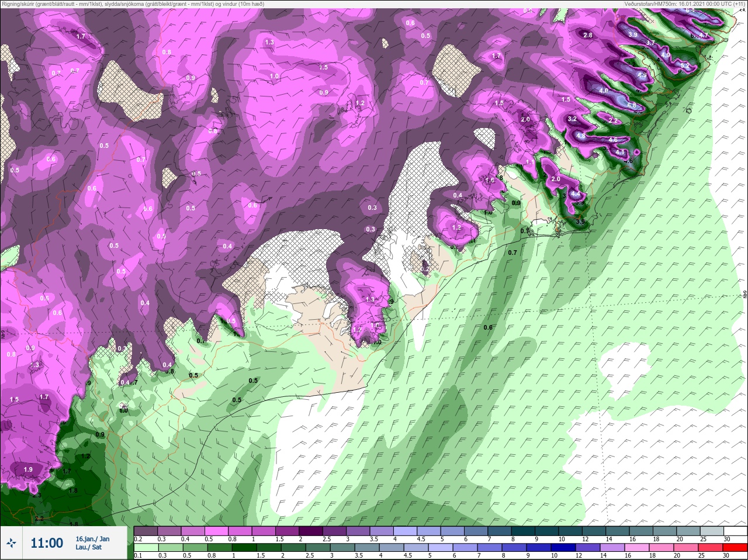This screenshot has width=748, height=560.
Task: Click the 4.1 precipitation value on map
Action: point(621,152)
